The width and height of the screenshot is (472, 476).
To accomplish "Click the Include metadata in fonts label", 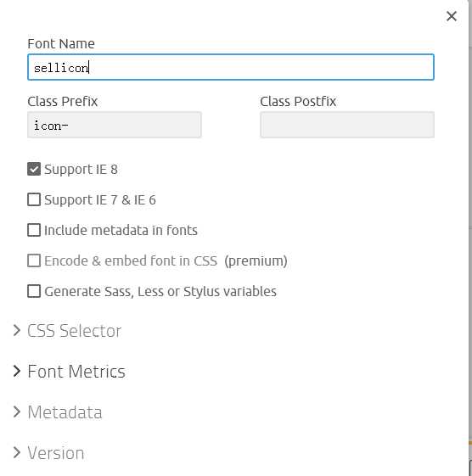I will (x=121, y=231).
